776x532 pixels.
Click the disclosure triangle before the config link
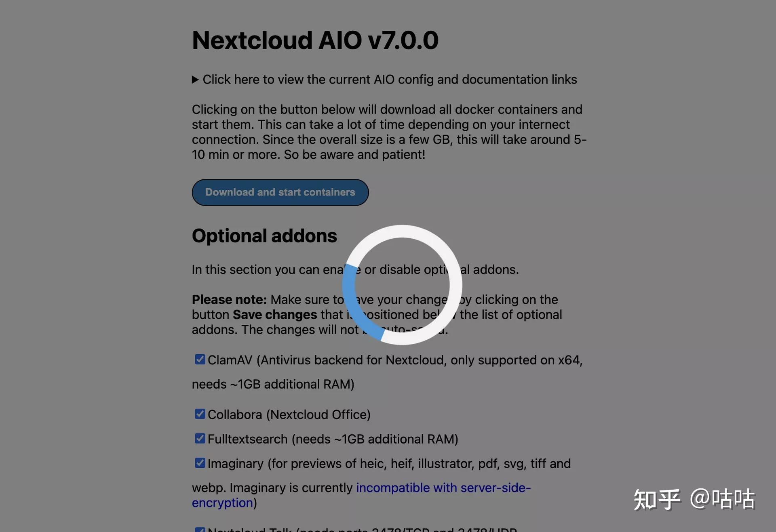(x=195, y=80)
